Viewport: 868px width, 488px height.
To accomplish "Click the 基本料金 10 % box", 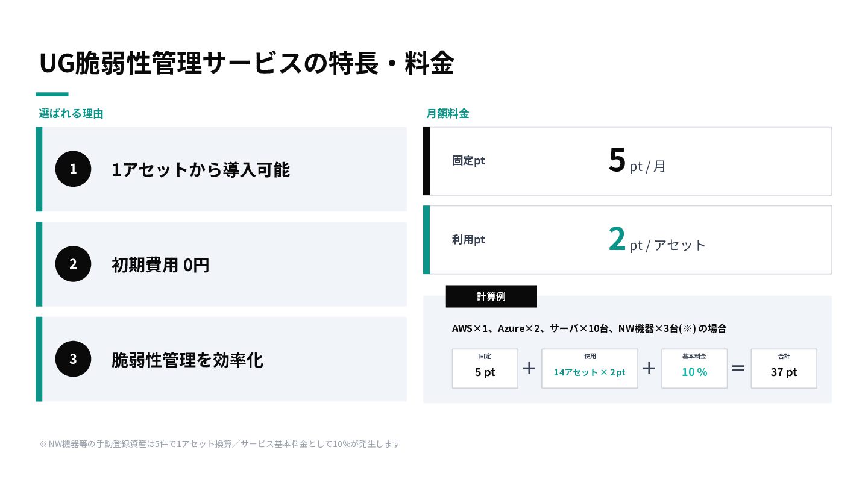I will pyautogui.click(x=694, y=369).
